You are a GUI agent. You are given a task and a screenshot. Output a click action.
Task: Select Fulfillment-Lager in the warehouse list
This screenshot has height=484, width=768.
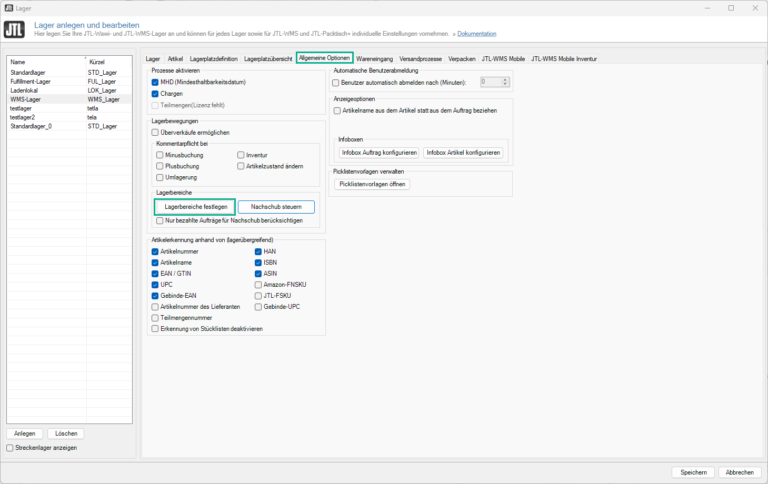[x=35, y=81]
